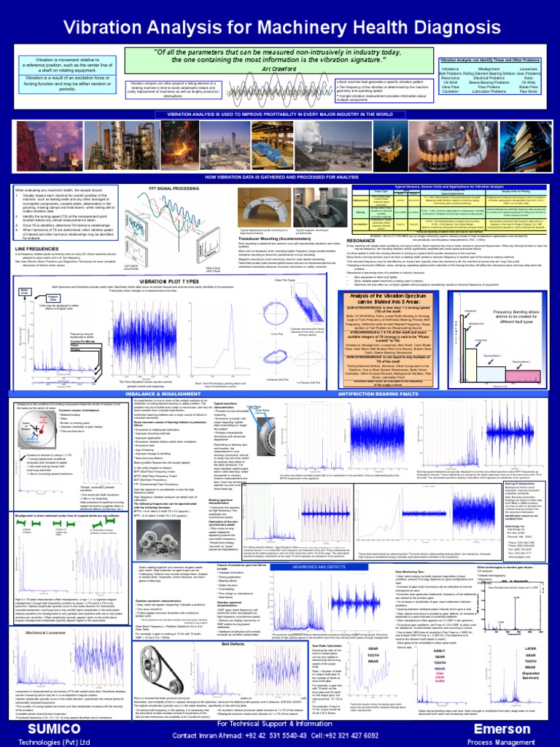Click the "Displacement" row in the sensors table
Image resolution: width=560 pixels, height=747 pixels.
click(x=448, y=201)
